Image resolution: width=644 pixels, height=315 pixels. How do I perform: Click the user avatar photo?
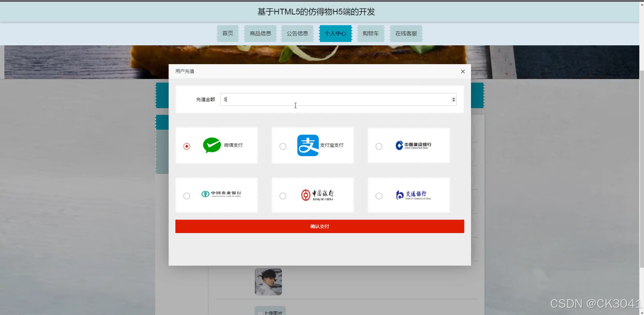click(x=268, y=281)
